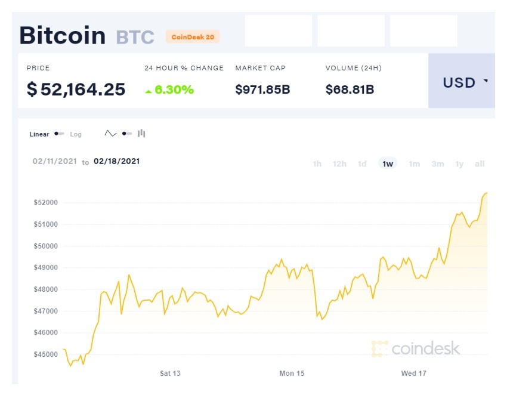Click the end date 02/18/2021
507x420 pixels.
point(117,161)
